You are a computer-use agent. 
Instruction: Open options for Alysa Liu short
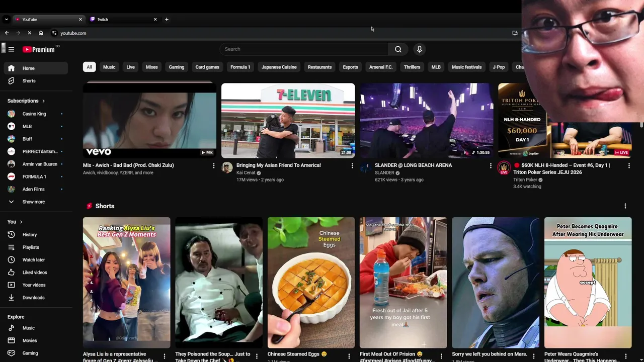click(164, 356)
